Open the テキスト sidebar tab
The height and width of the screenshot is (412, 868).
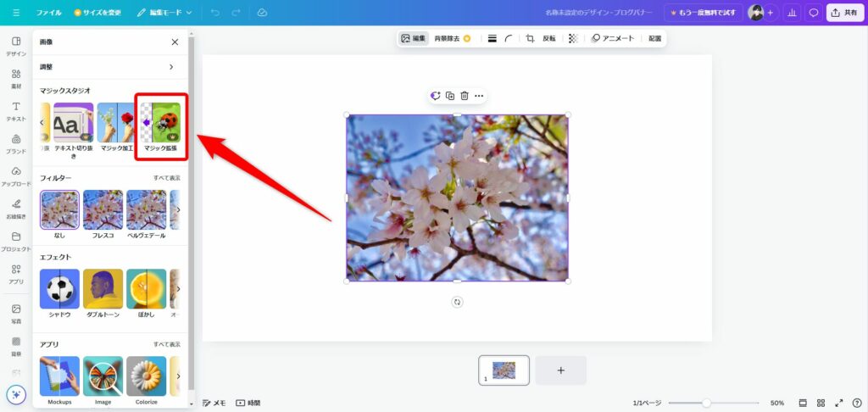16,111
